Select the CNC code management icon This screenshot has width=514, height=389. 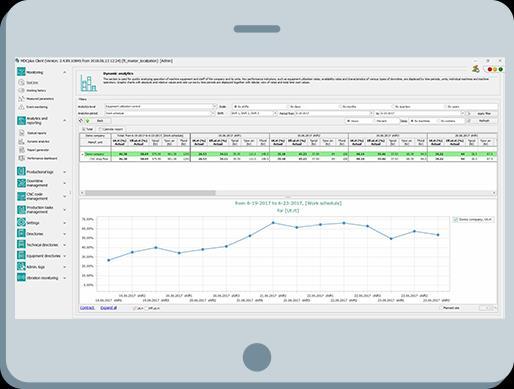[x=21, y=196]
